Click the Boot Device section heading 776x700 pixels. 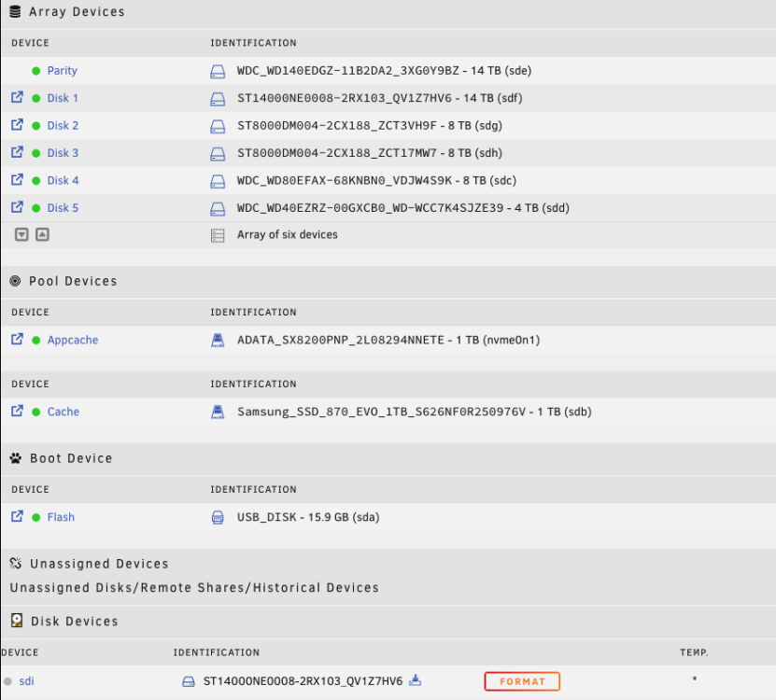coord(71,458)
